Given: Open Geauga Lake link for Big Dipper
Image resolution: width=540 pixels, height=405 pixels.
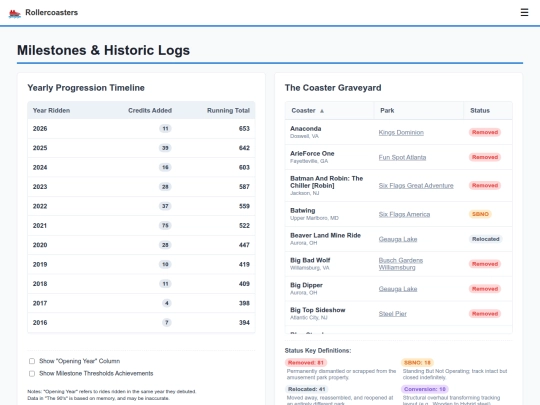Looking at the screenshot, I should tap(398, 289).
